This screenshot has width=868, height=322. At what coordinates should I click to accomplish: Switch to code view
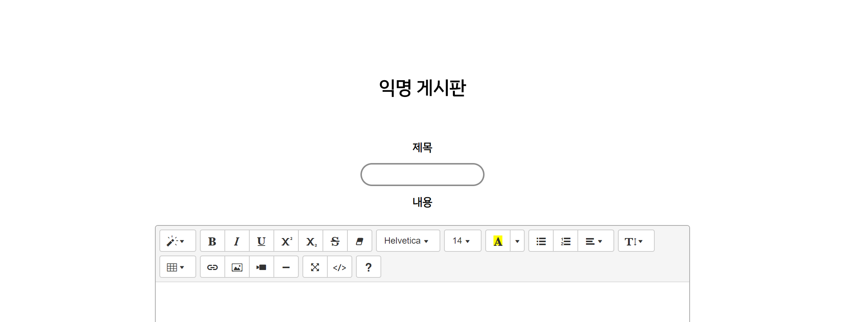[x=339, y=267]
